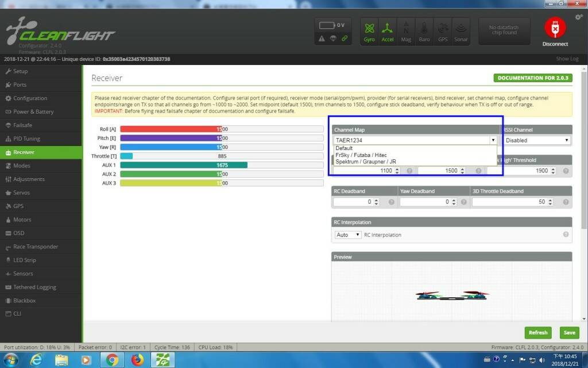Click the Tethered Logging icon
This screenshot has height=368, width=588.
tap(8, 287)
